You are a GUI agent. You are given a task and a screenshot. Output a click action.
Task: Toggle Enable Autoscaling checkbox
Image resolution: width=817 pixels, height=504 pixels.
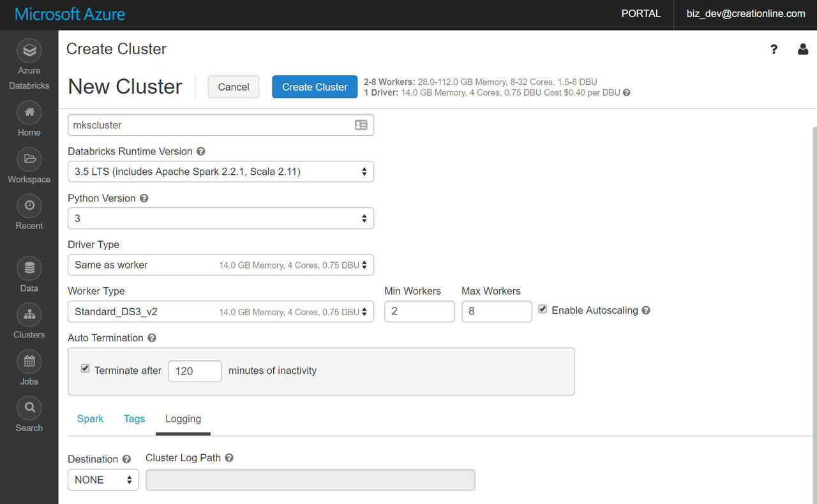tap(543, 309)
